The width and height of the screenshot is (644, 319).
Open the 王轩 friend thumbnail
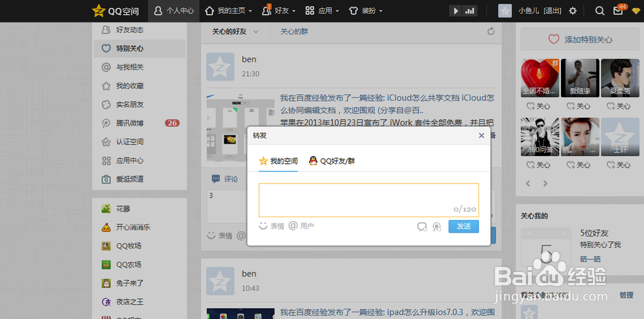620,137
